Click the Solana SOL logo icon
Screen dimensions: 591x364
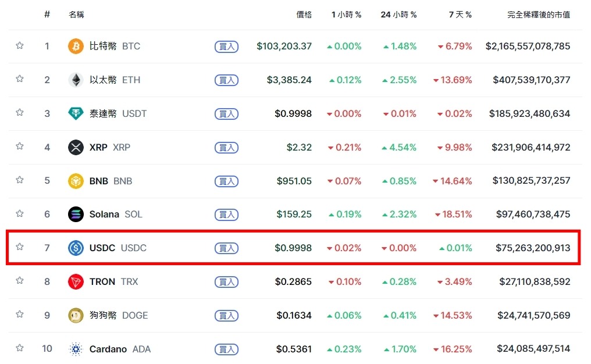click(x=75, y=214)
